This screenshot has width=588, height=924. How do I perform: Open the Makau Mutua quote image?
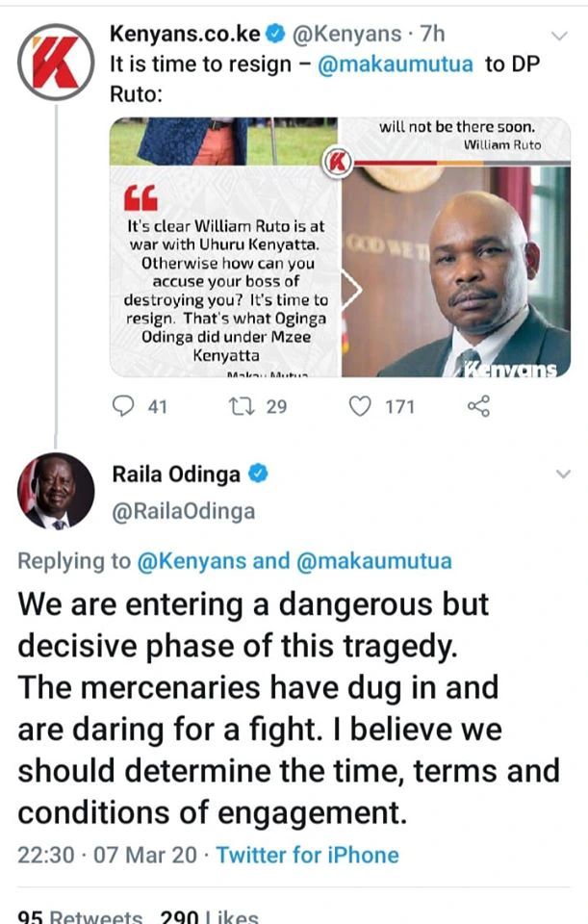coord(340,247)
